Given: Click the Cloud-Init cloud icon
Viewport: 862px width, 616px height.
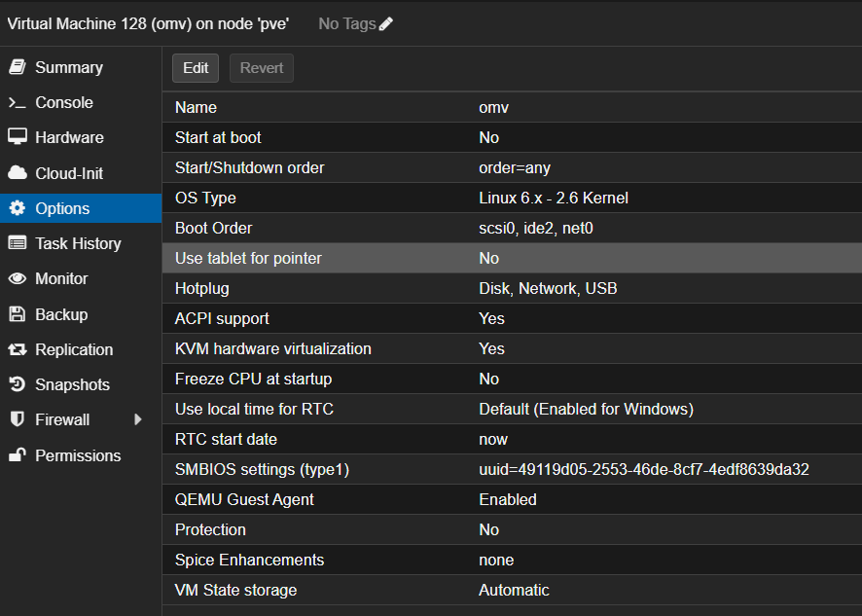Looking at the screenshot, I should 17,173.
